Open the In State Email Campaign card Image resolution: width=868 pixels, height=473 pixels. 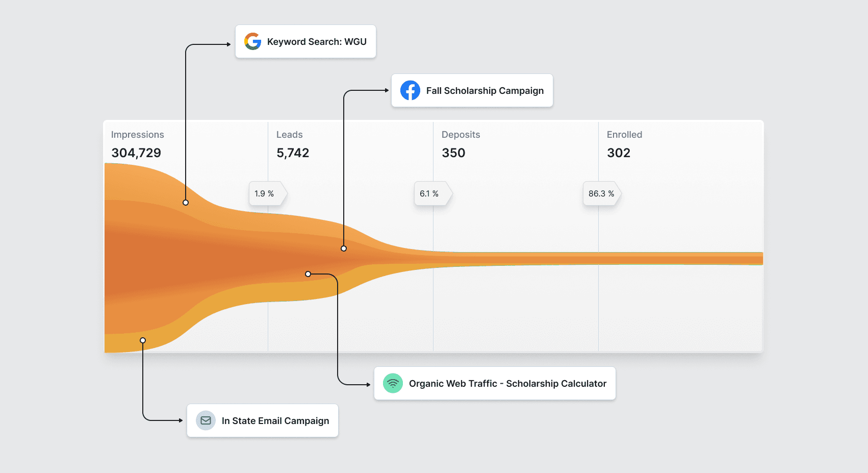pyautogui.click(x=263, y=420)
